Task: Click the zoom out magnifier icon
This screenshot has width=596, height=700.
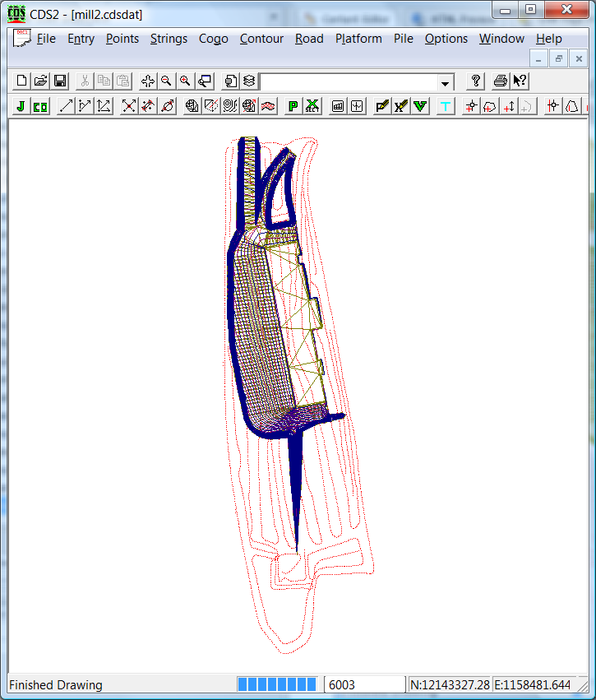Action: click(x=166, y=81)
